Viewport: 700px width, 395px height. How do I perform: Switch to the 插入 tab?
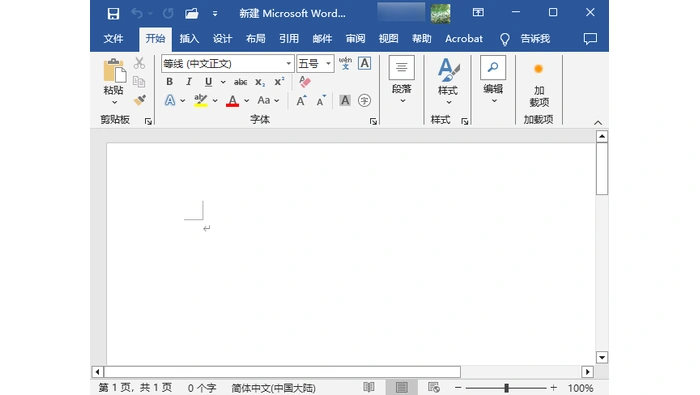[x=189, y=39]
